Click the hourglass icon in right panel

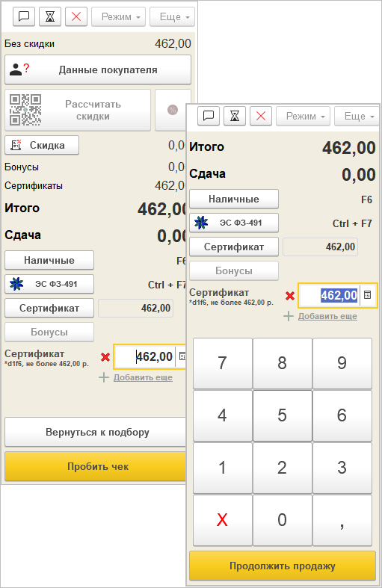(x=235, y=116)
